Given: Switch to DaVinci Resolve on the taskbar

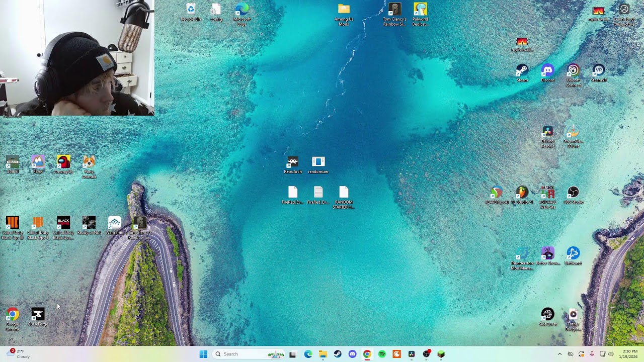Looking at the screenshot, I should point(412,354).
